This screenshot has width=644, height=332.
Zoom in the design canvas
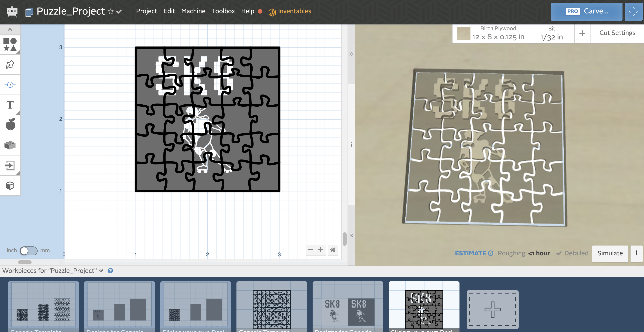coord(320,250)
